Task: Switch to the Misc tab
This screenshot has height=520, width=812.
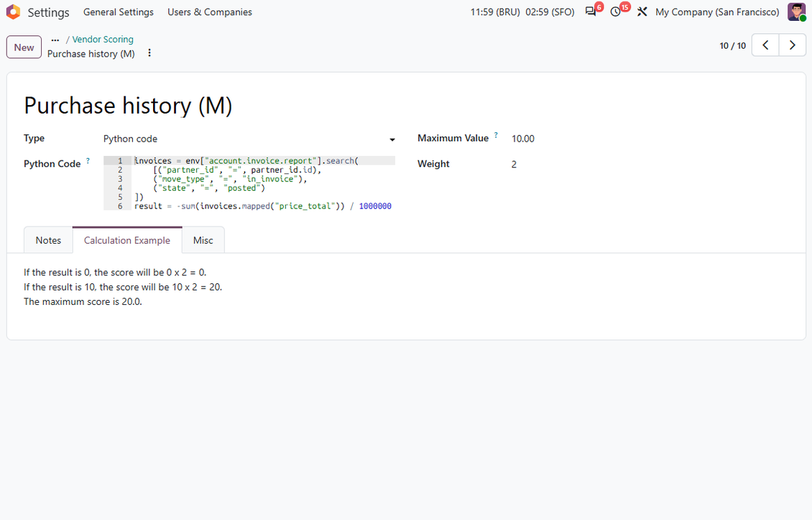Action: point(203,240)
